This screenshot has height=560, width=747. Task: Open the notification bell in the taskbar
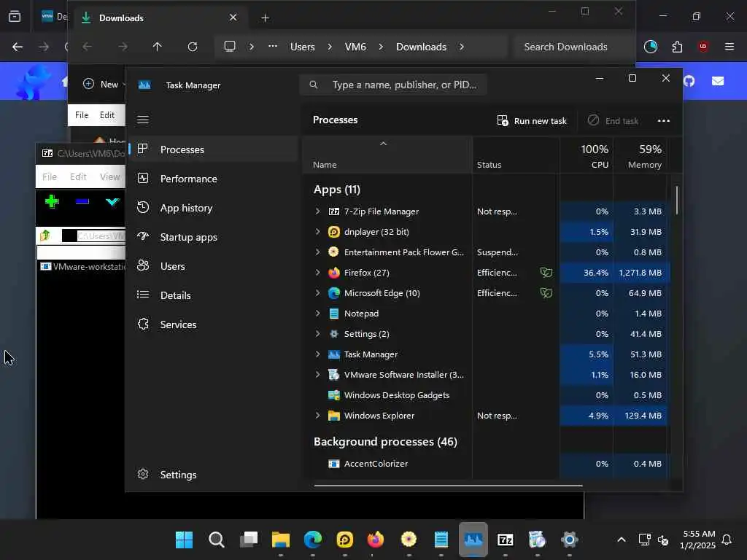tap(727, 540)
